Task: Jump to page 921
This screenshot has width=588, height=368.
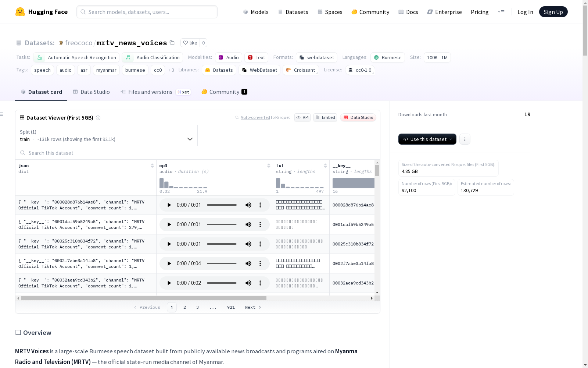Action: click(x=231, y=307)
